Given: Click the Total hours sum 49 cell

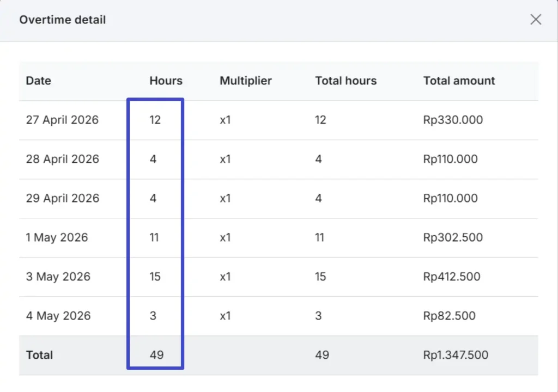Looking at the screenshot, I should [322, 355].
